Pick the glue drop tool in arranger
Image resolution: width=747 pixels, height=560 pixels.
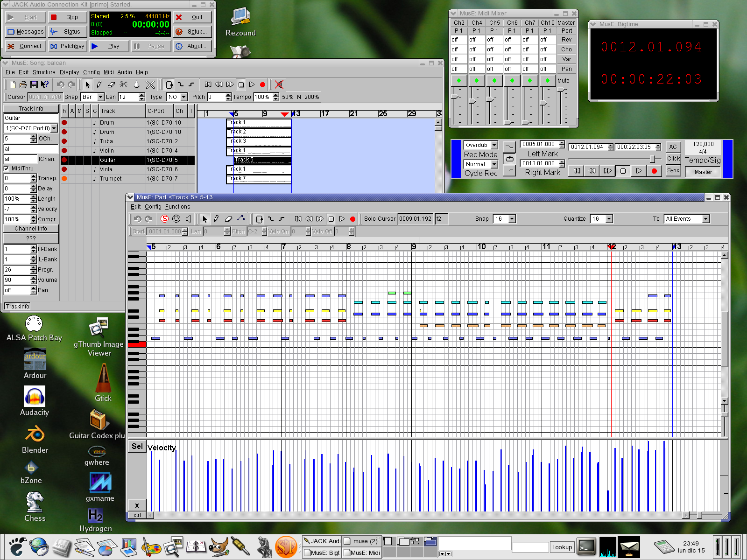point(136,84)
